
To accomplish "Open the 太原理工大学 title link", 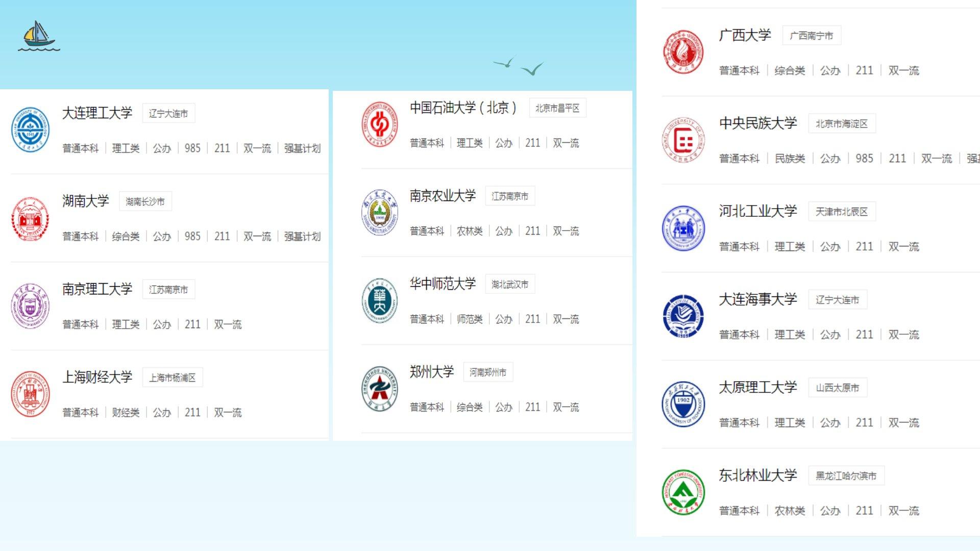I will 757,387.
